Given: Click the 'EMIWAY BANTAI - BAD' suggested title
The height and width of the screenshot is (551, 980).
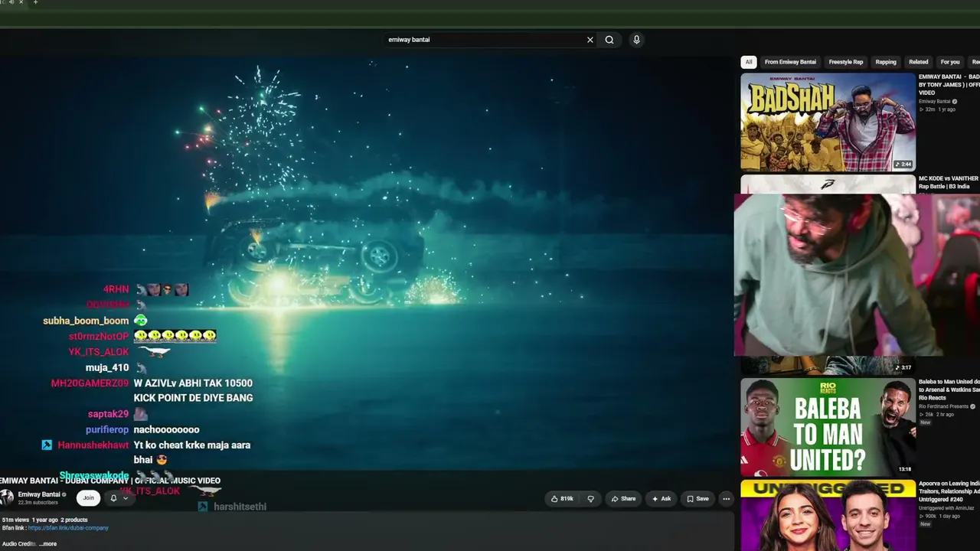Looking at the screenshot, I should point(949,85).
